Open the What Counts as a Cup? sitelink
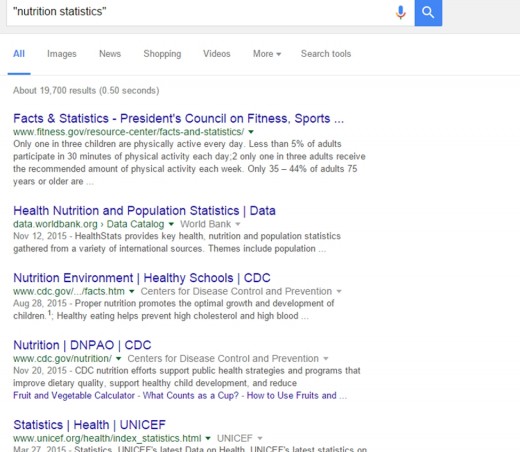Screen dimensions: 520x452 point(191,396)
